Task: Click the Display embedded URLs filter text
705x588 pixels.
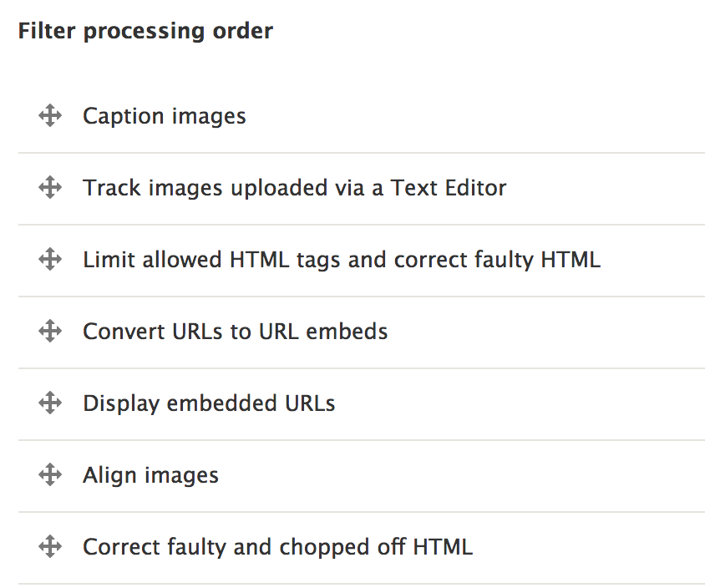Action: pos(209,403)
